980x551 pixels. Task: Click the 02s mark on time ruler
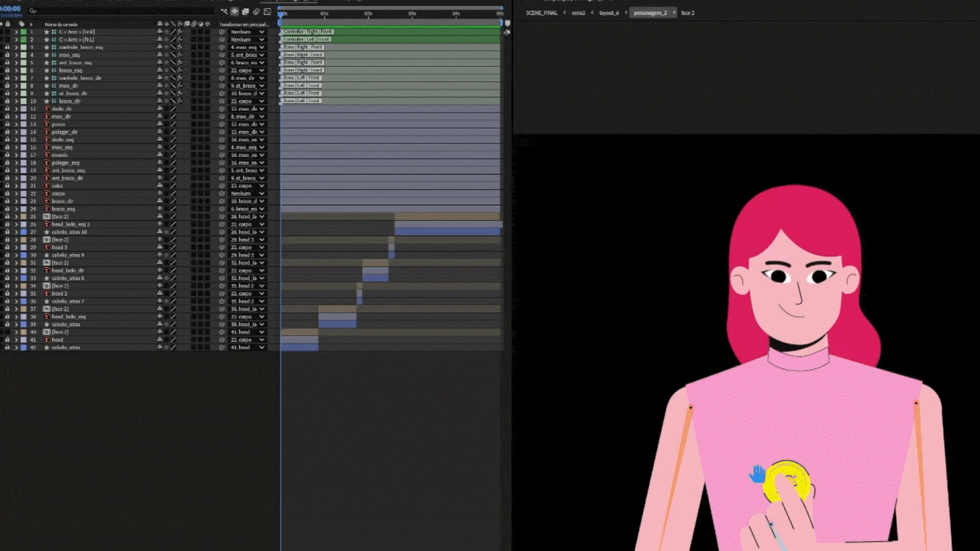tap(368, 14)
